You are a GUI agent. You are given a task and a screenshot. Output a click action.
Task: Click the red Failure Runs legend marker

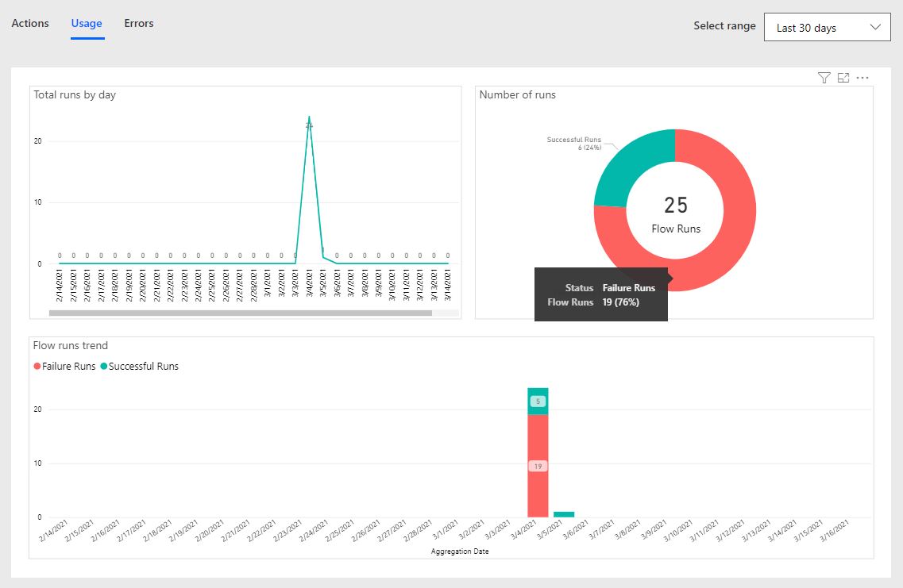pos(36,366)
